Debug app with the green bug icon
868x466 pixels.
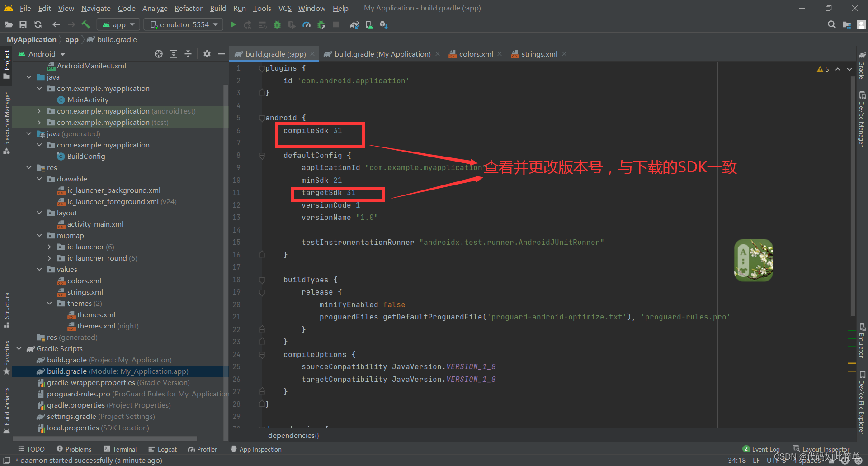tap(277, 24)
